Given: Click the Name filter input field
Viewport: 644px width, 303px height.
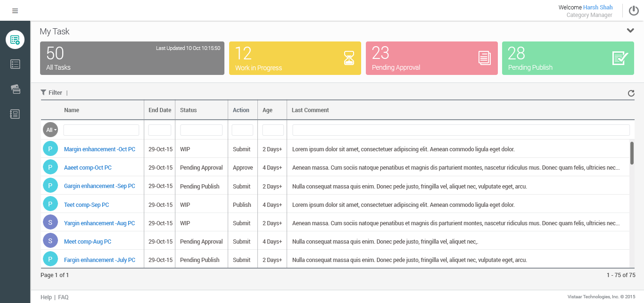Looking at the screenshot, I should pos(101,130).
